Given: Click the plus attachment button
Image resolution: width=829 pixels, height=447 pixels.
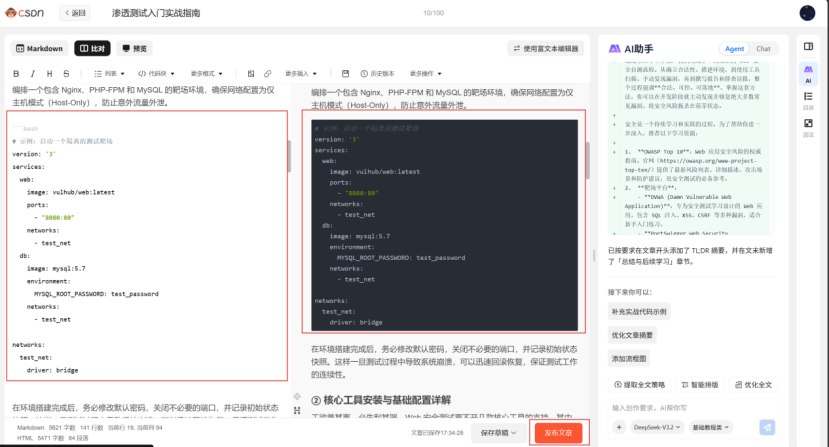Looking at the screenshot, I should 619,427.
